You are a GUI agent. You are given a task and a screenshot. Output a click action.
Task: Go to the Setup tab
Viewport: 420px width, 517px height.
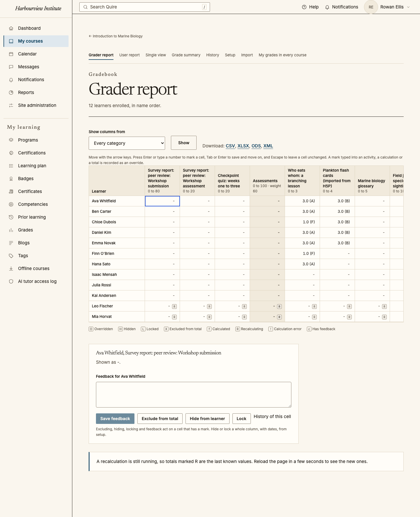click(x=230, y=55)
